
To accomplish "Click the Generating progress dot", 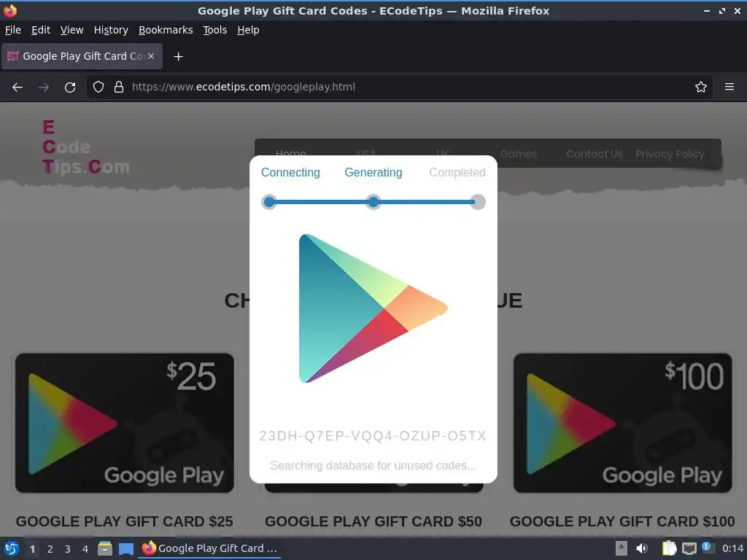I will click(x=373, y=202).
